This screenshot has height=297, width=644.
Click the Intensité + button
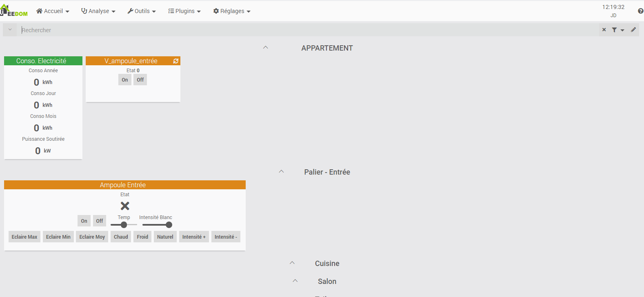[x=194, y=237]
